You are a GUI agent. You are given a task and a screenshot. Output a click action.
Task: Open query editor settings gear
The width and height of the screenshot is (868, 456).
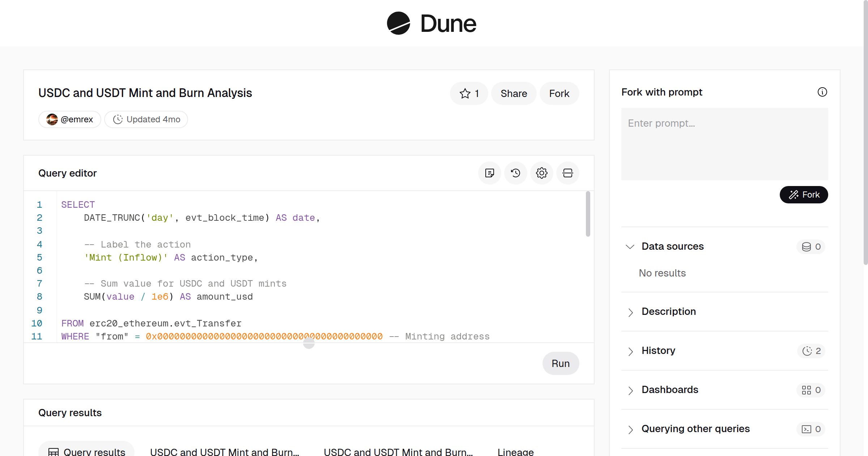(541, 173)
